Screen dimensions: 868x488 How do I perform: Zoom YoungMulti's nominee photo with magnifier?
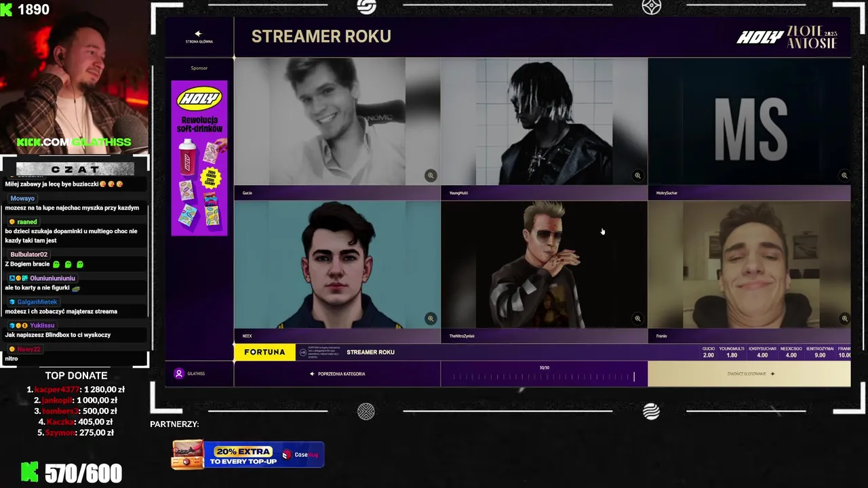pyautogui.click(x=637, y=176)
